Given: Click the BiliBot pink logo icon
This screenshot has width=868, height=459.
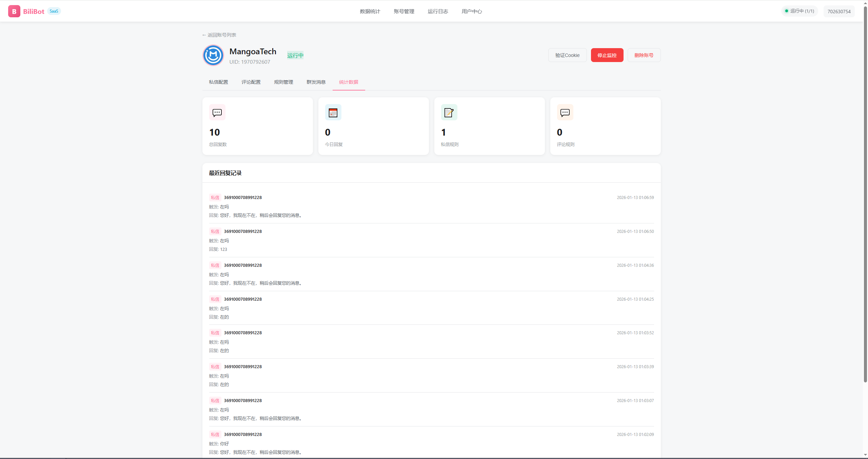Looking at the screenshot, I should pyautogui.click(x=14, y=11).
